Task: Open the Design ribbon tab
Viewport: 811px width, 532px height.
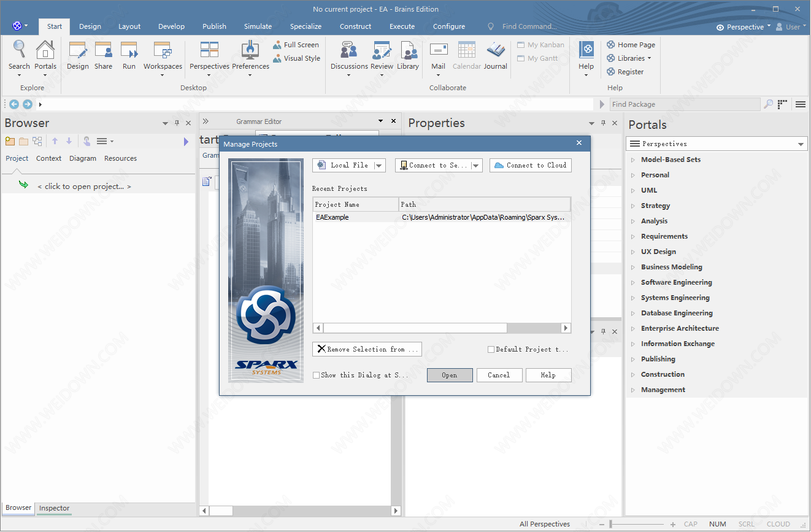Action: [90, 26]
